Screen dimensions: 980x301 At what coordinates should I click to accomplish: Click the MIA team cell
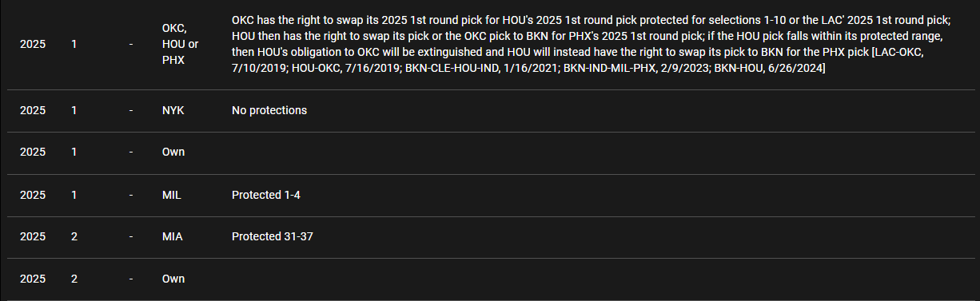click(172, 237)
